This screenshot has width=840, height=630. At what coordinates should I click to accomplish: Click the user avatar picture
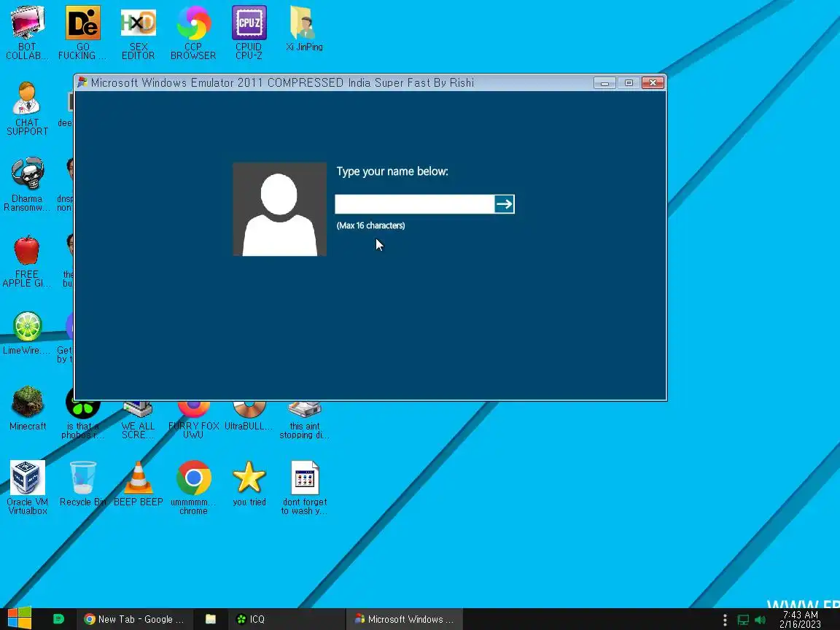coord(280,209)
